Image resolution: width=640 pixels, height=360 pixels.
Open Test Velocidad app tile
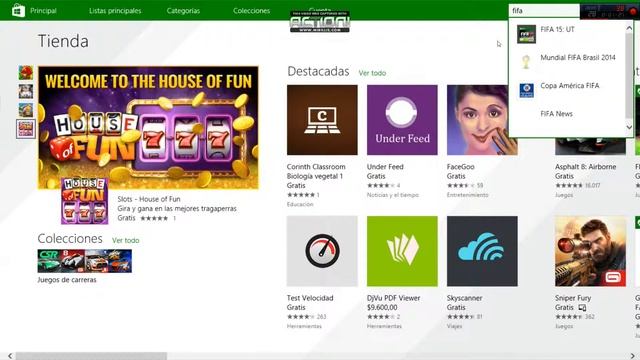322,251
